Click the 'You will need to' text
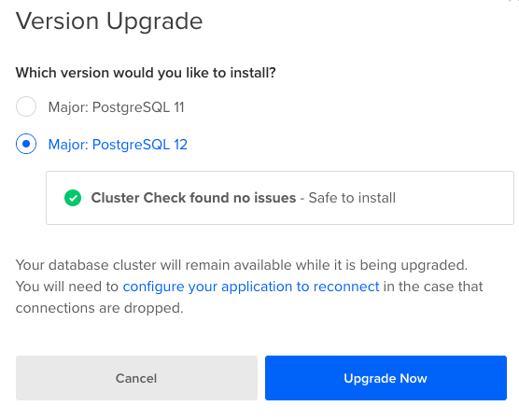519x420 pixels. coord(67,287)
